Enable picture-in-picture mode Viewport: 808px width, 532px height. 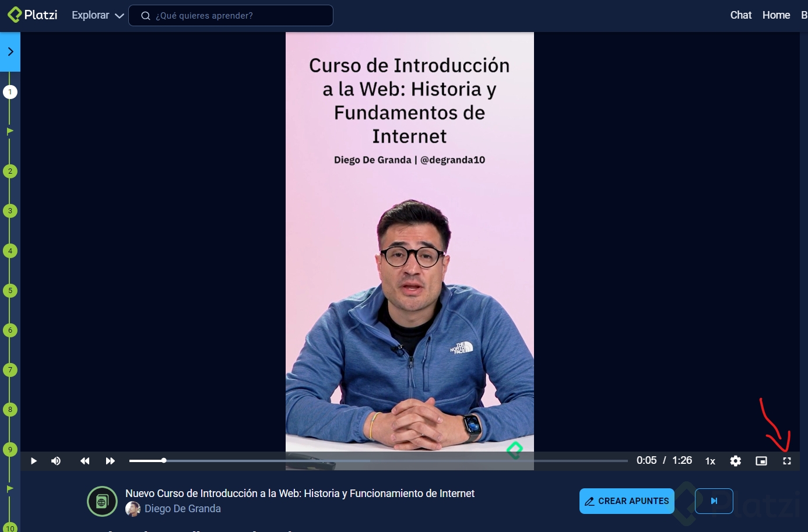761,461
